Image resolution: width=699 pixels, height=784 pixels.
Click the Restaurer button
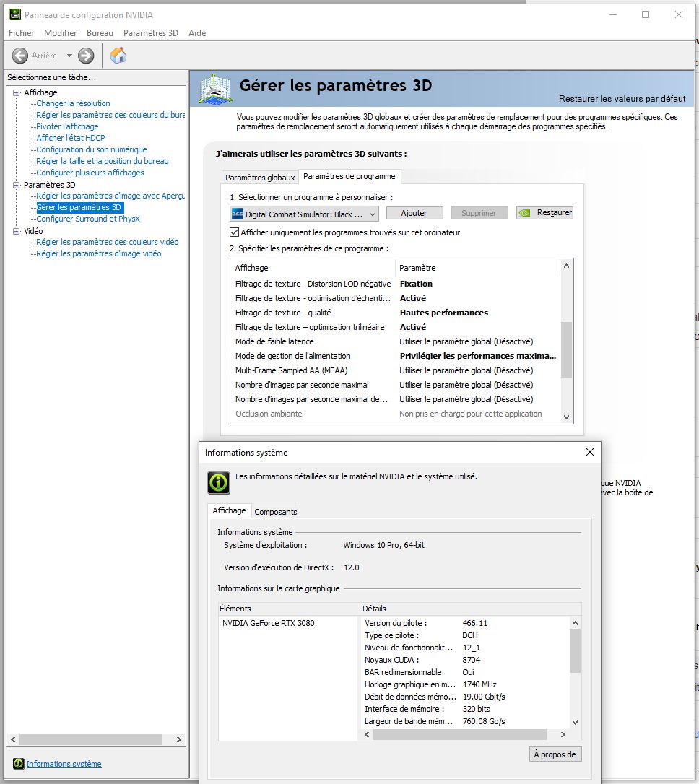tap(544, 213)
